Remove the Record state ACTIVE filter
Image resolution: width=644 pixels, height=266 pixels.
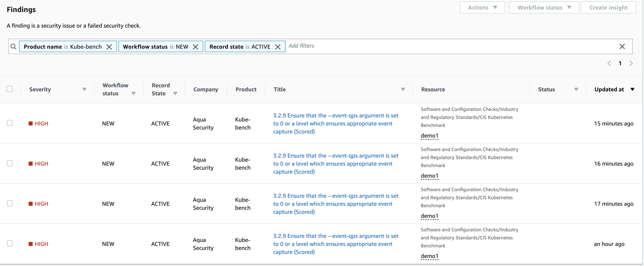278,46
